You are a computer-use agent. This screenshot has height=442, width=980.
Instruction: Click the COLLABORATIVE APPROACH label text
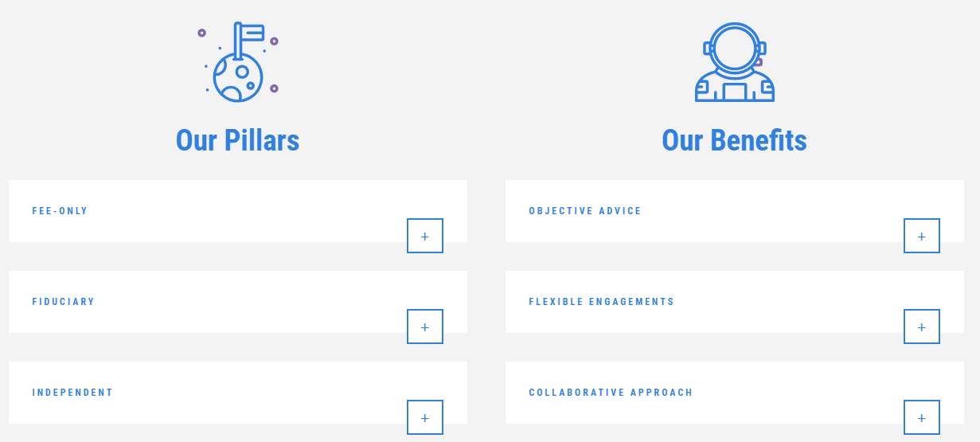611,393
